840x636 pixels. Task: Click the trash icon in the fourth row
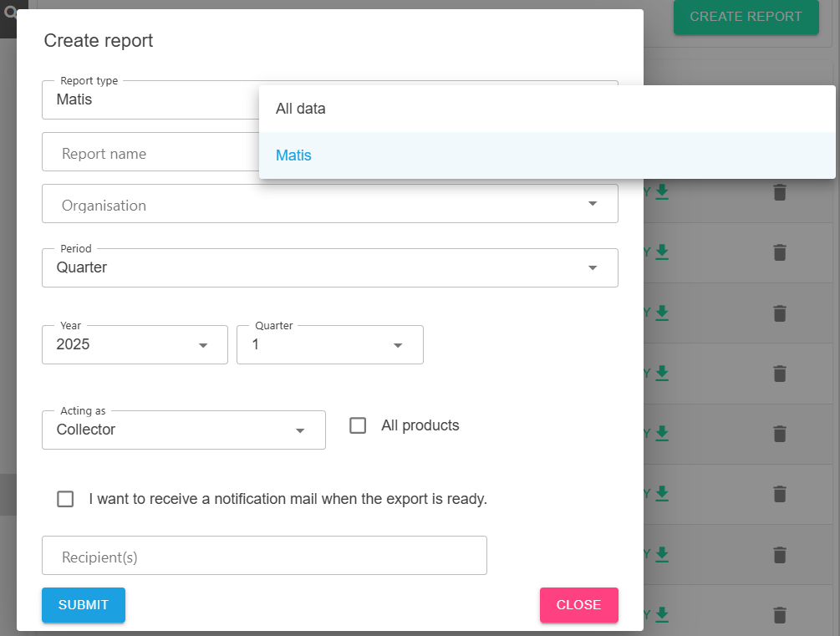[779, 373]
